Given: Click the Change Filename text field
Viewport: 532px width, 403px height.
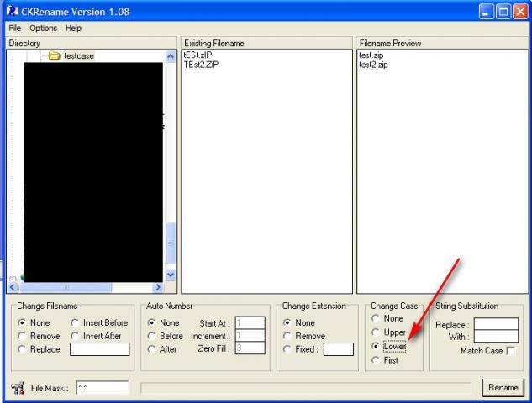Looking at the screenshot, I should [x=100, y=349].
